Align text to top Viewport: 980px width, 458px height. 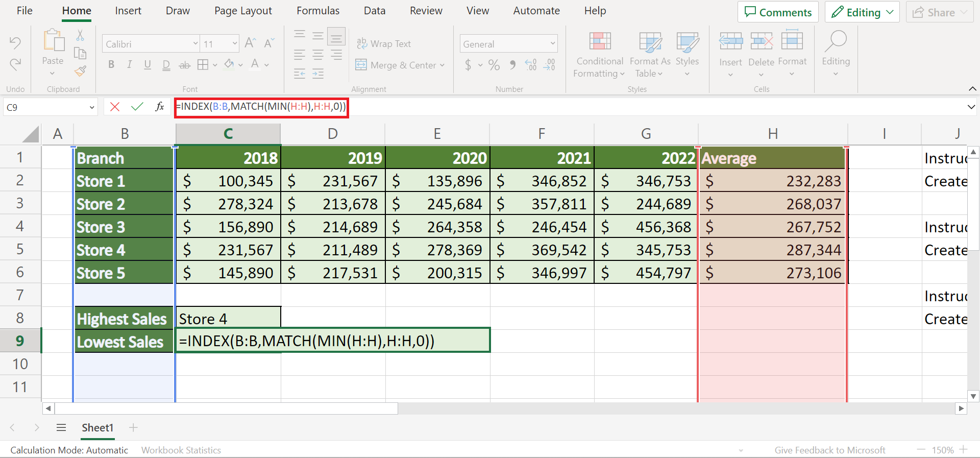300,35
